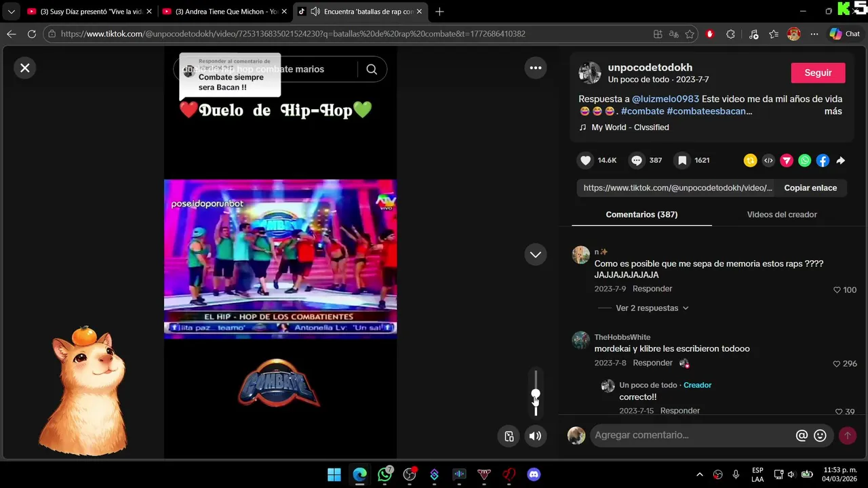
Task: Open the Windows Start menu
Action: (x=334, y=474)
